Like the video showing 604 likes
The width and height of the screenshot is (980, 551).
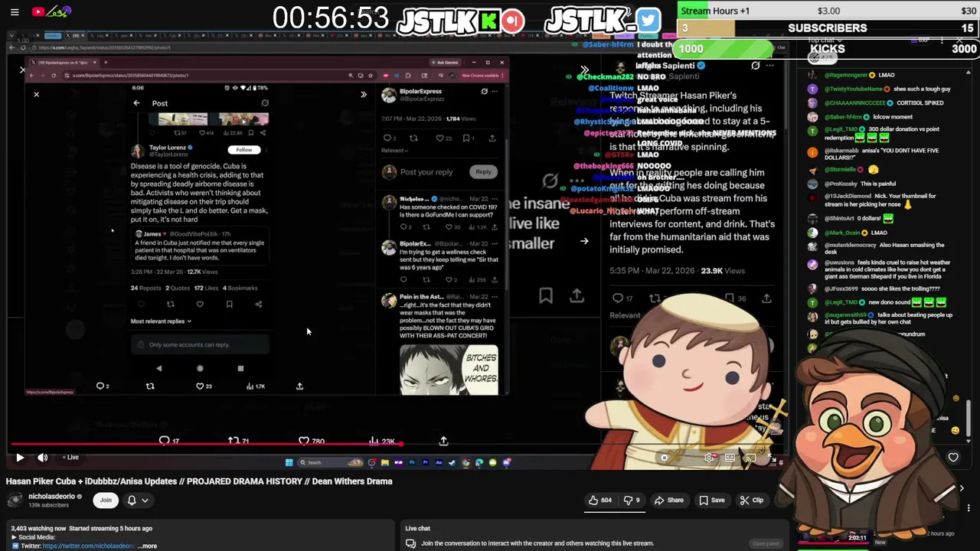(x=599, y=500)
